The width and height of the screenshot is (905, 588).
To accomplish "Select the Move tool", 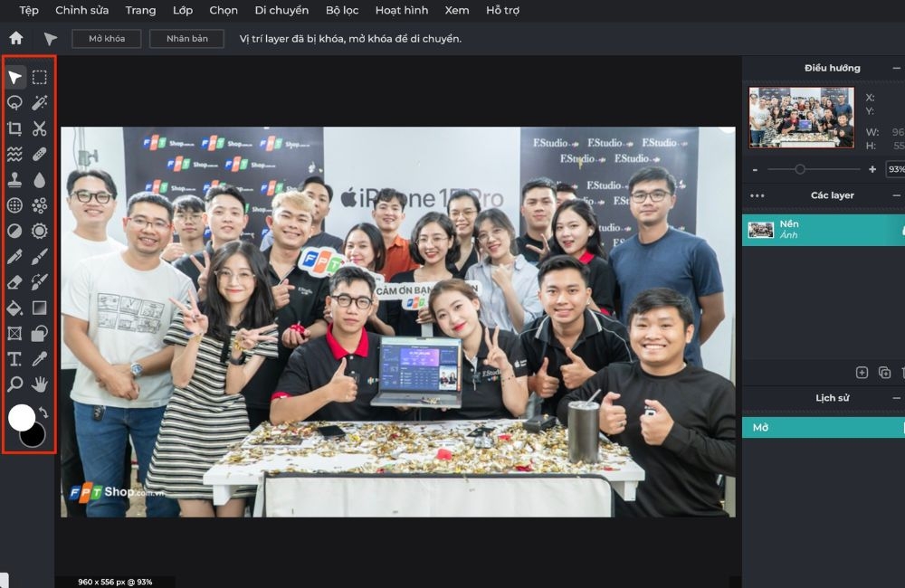I will (x=16, y=77).
